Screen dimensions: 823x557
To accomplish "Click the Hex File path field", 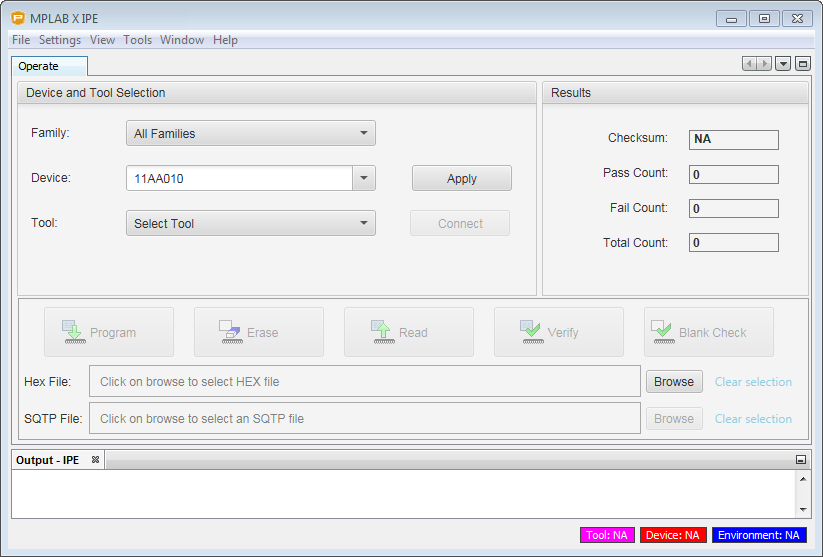I will 365,381.
